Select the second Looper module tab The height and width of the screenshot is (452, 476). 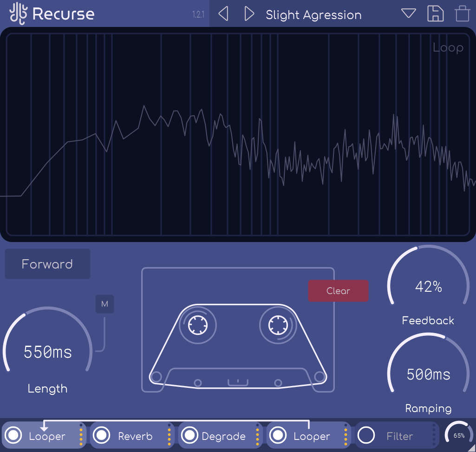coord(309,435)
